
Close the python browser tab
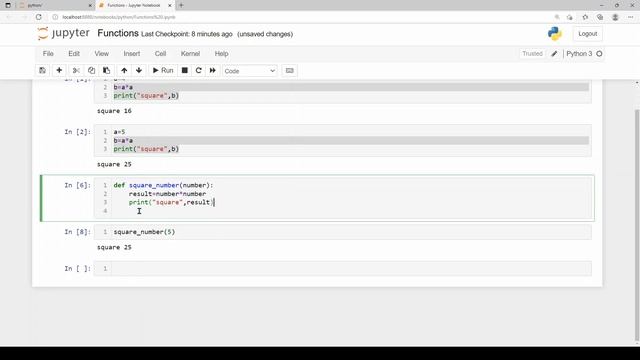[90, 5]
